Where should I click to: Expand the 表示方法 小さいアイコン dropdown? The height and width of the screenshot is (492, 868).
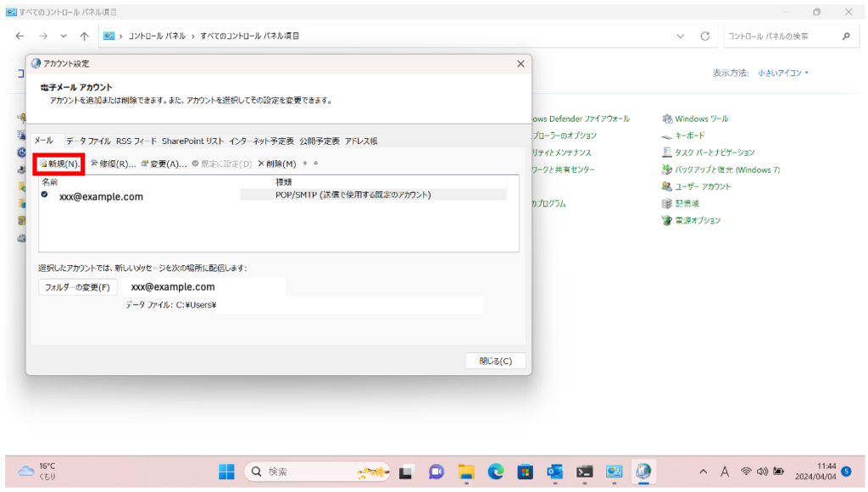tap(783, 73)
